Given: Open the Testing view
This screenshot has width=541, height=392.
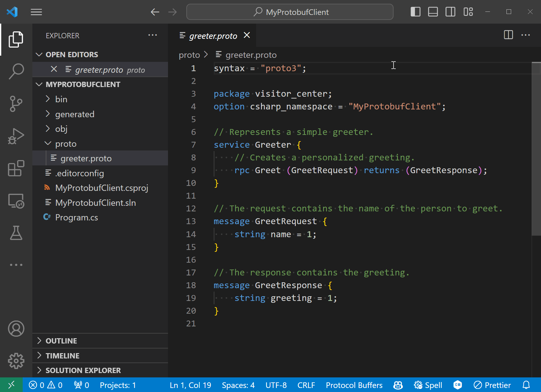Looking at the screenshot, I should (x=16, y=233).
